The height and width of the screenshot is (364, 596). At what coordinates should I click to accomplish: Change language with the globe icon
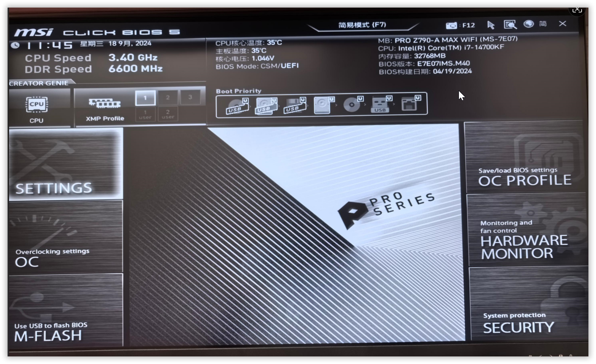[529, 24]
